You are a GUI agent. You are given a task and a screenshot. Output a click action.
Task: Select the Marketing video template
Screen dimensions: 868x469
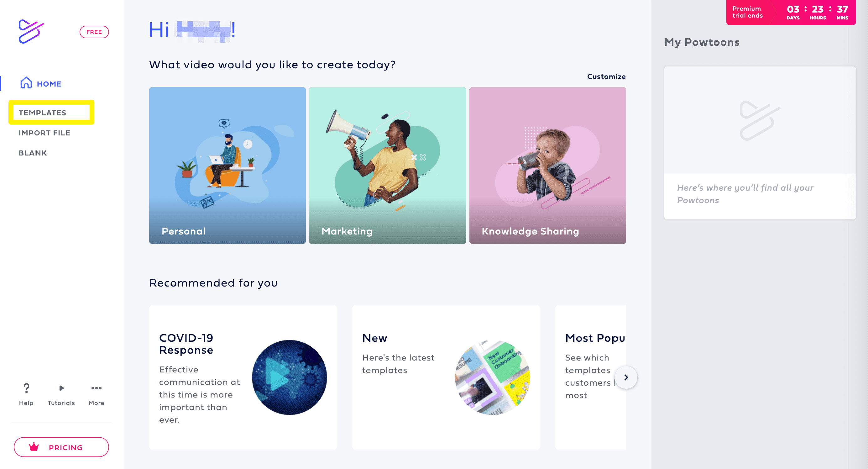point(387,165)
